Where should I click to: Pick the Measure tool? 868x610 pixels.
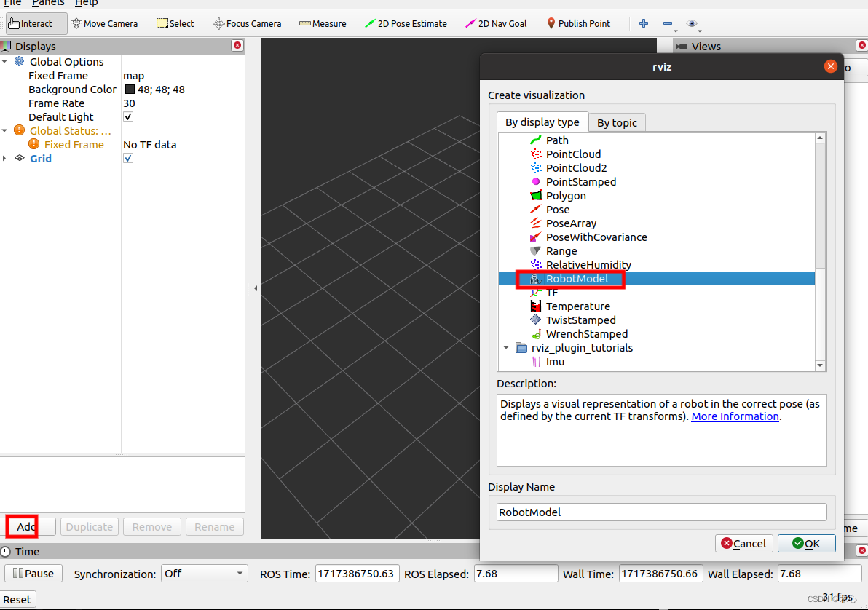pos(323,23)
